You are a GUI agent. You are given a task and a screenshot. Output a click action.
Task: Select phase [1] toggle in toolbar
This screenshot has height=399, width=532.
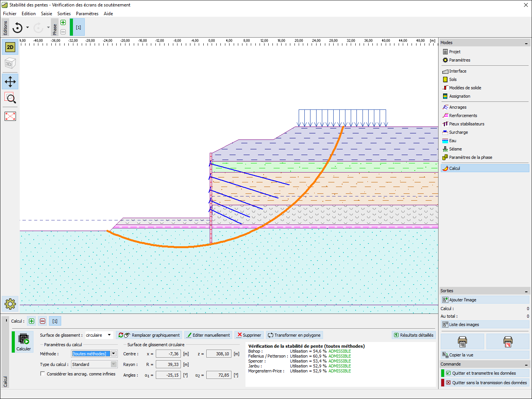(78, 27)
